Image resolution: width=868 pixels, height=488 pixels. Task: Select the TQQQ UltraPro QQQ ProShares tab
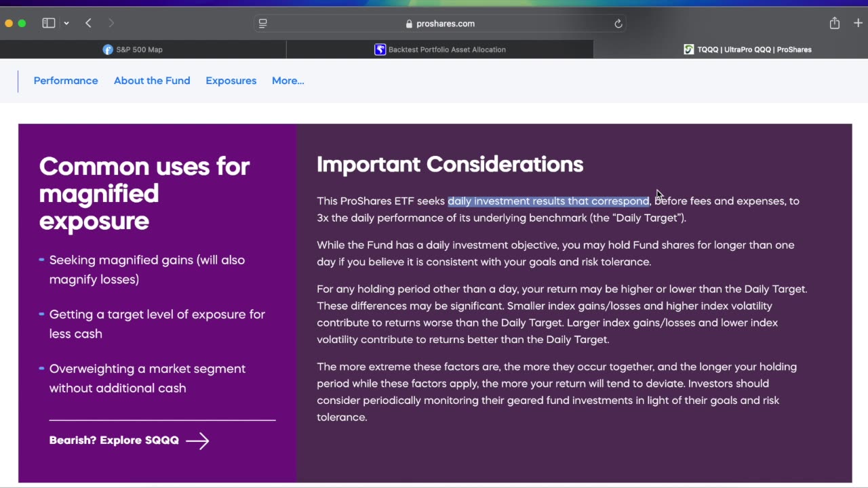click(x=731, y=49)
